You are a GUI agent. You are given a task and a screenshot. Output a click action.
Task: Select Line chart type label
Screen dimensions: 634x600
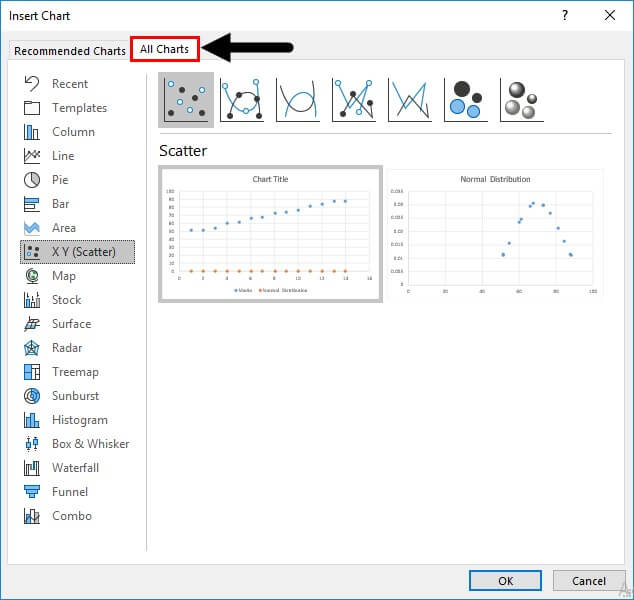(63, 156)
